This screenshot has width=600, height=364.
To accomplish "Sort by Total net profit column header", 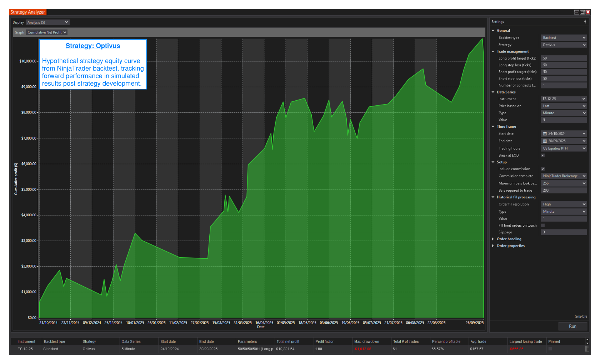I will coord(288,342).
